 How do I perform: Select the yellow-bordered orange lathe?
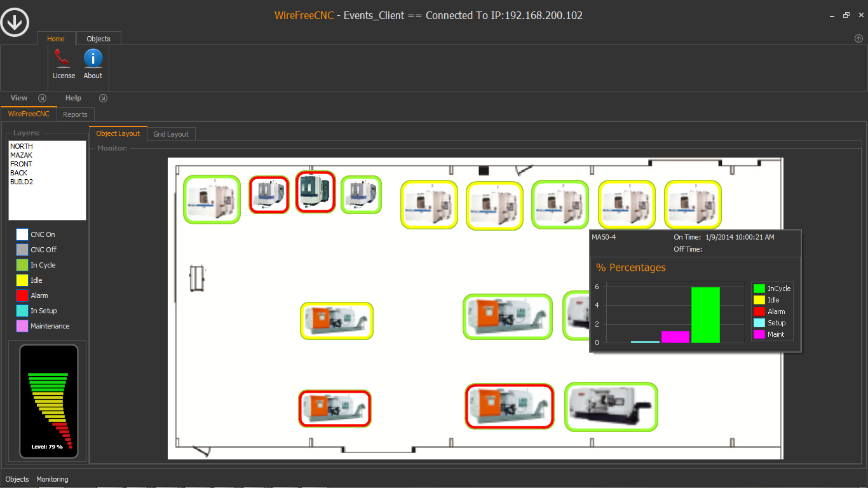(337, 321)
